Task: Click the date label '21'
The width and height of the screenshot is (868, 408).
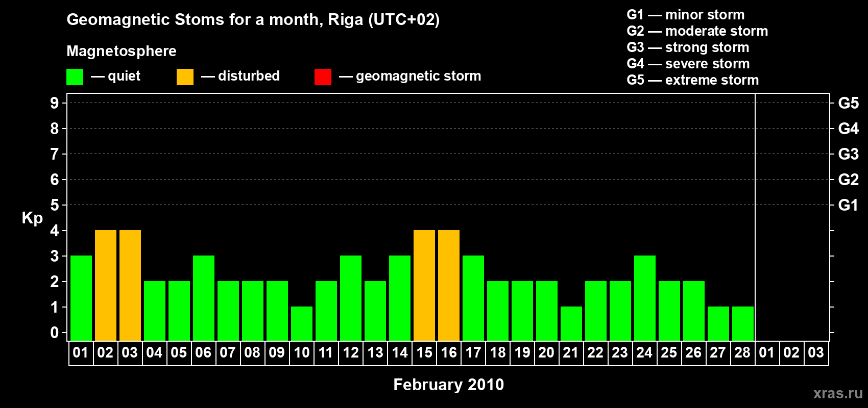Action: [x=571, y=352]
